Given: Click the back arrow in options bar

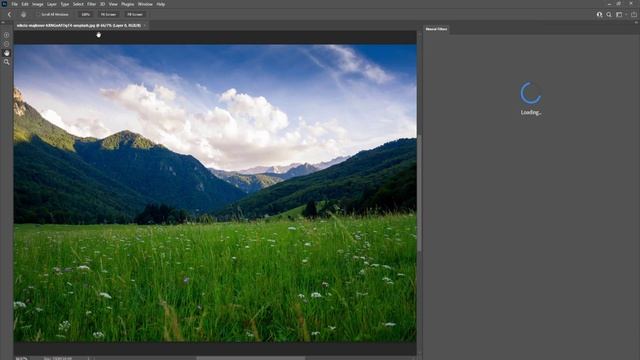Looking at the screenshot, I should coord(9,14).
